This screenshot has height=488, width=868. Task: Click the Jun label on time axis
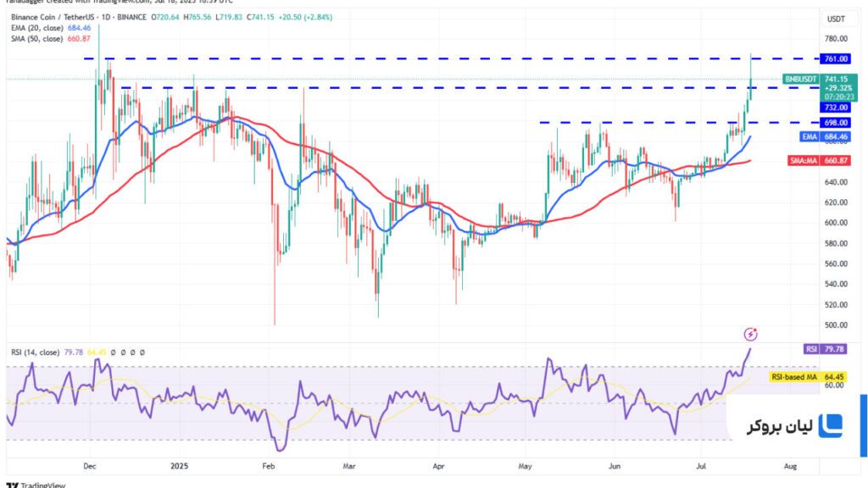615,467
